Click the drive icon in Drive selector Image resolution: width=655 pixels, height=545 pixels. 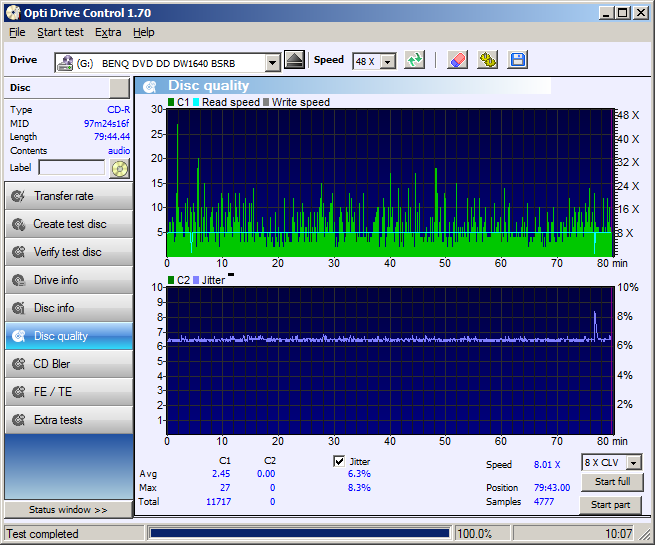(65, 63)
